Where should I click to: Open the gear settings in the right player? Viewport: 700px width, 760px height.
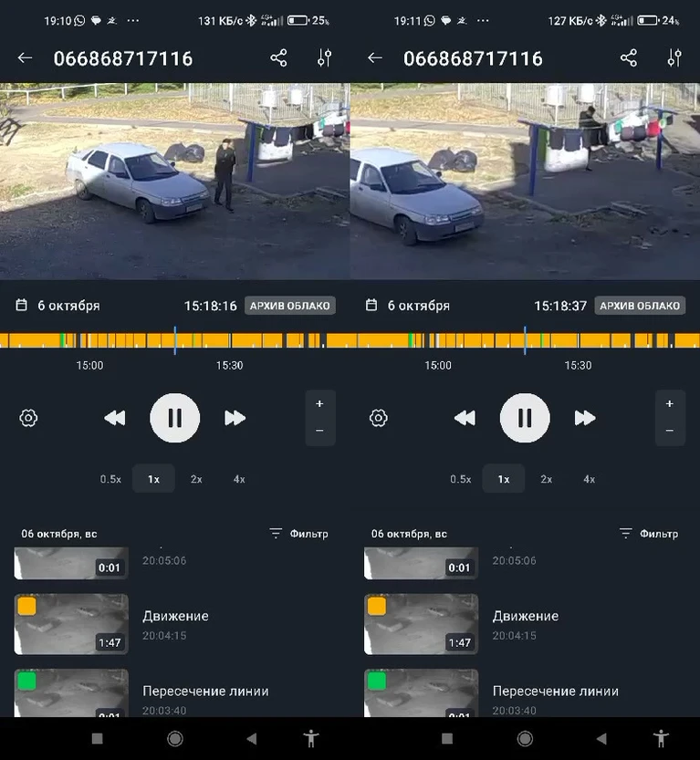click(379, 418)
